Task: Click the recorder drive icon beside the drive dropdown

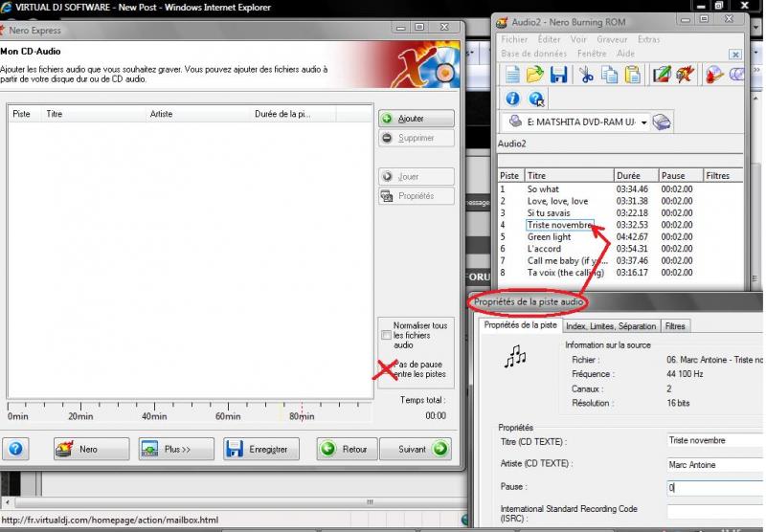Action: point(663,122)
